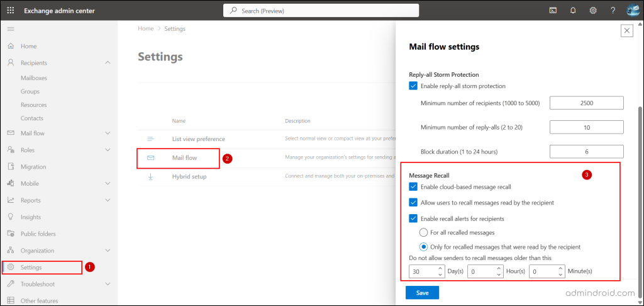644x306 pixels.
Task: Save the mail flow settings
Action: point(422,293)
